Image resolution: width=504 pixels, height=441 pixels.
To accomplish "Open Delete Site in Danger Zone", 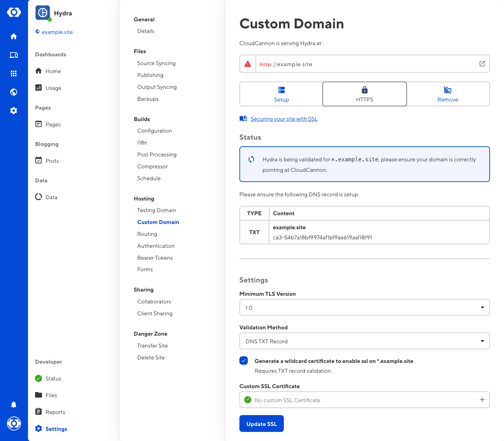I will click(x=151, y=358).
